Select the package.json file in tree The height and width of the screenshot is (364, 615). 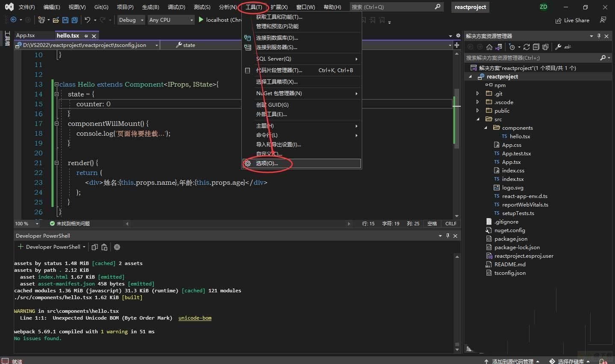tap(511, 239)
